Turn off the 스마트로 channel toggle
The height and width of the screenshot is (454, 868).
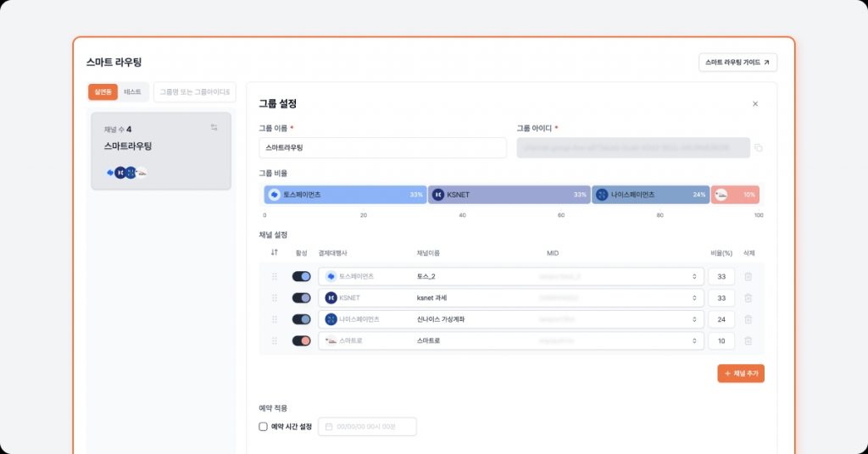coord(301,340)
